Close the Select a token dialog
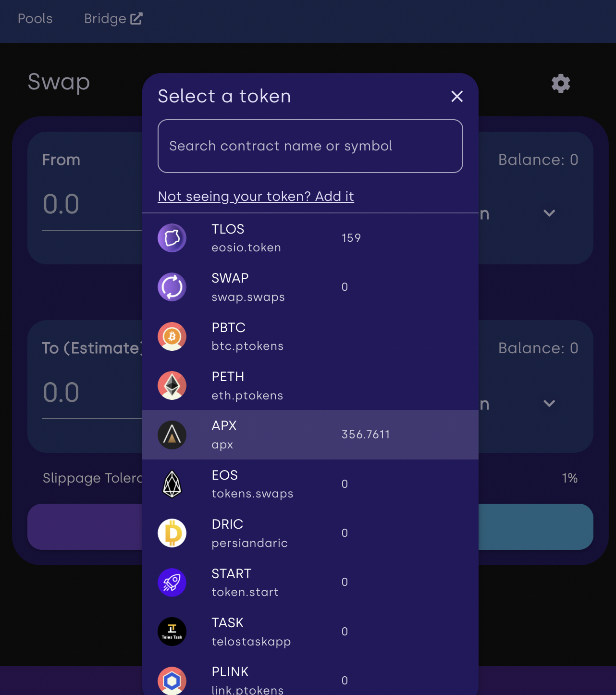This screenshot has height=695, width=616. pyautogui.click(x=457, y=97)
